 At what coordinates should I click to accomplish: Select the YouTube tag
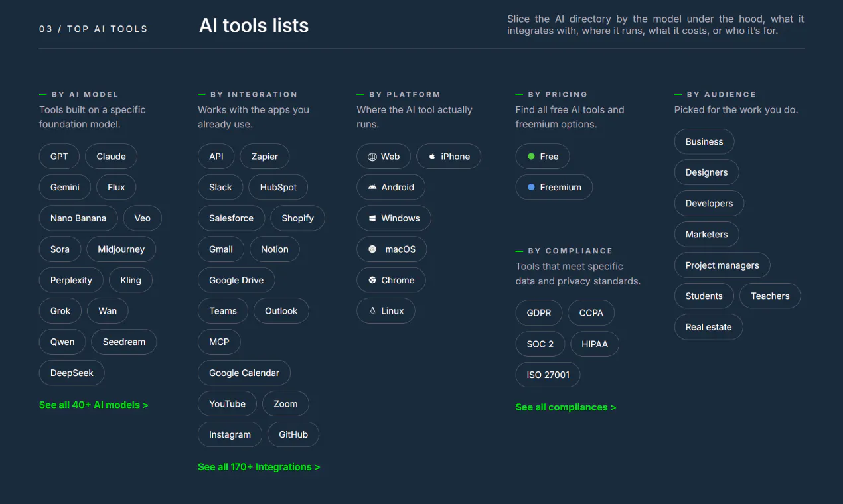pos(227,404)
